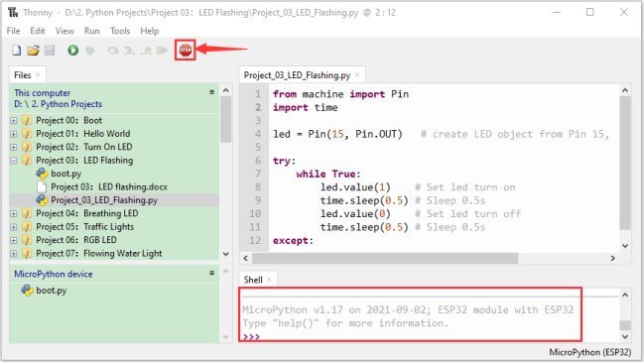Click line number 8 in gutter

(x=258, y=187)
